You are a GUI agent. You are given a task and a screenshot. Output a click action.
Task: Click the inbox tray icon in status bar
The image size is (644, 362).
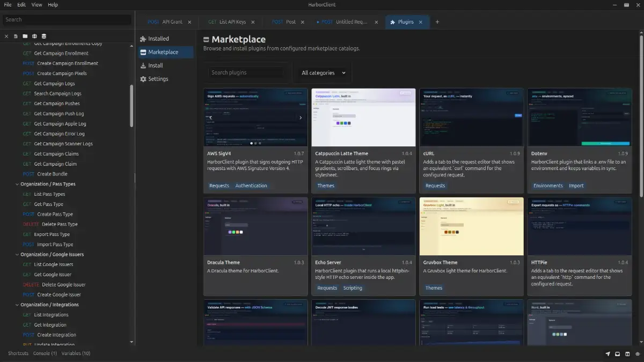[x=618, y=354]
